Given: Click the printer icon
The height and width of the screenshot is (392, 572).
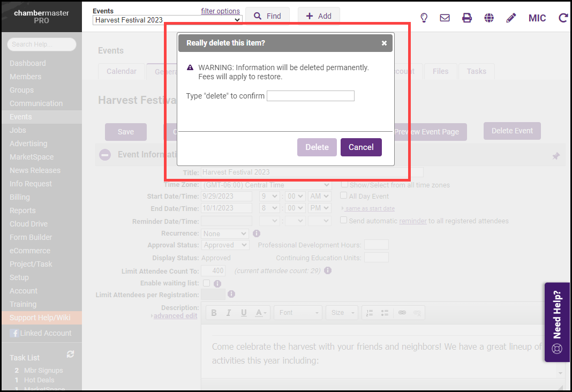Looking at the screenshot, I should click(x=467, y=18).
